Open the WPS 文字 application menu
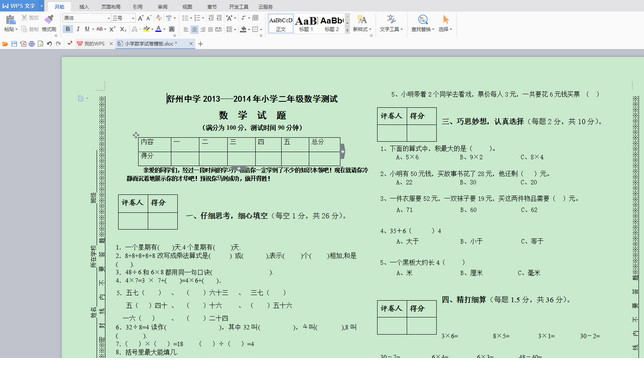 coord(22,6)
